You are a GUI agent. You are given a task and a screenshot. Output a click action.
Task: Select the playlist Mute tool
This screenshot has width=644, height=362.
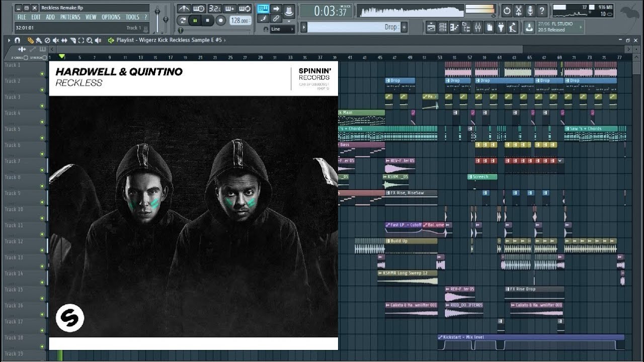pos(56,40)
